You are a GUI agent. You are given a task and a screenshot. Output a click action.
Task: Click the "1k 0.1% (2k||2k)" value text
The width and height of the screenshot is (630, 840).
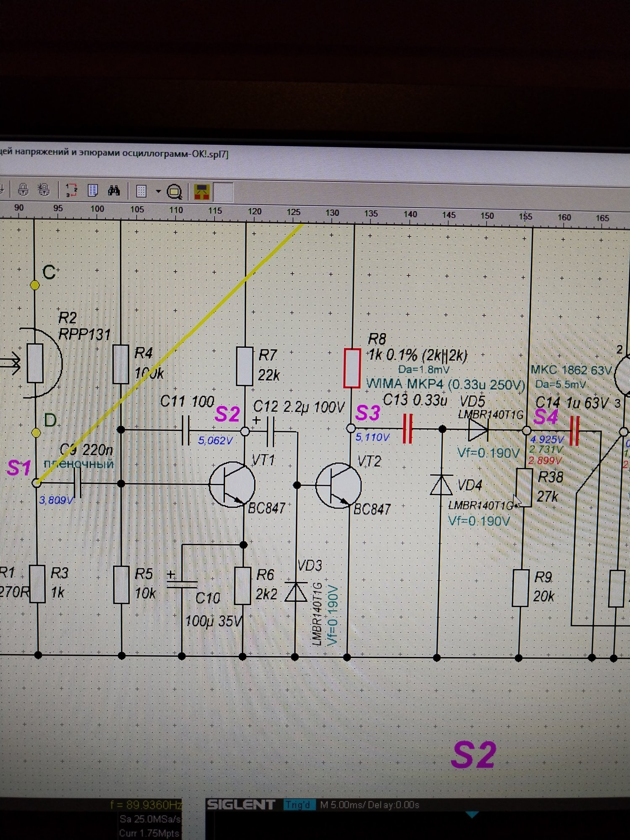tap(417, 355)
